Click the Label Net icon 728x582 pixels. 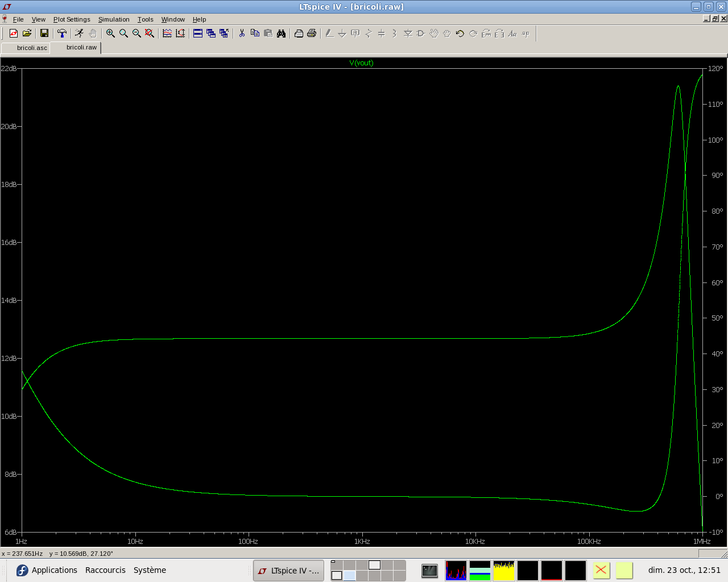355,34
